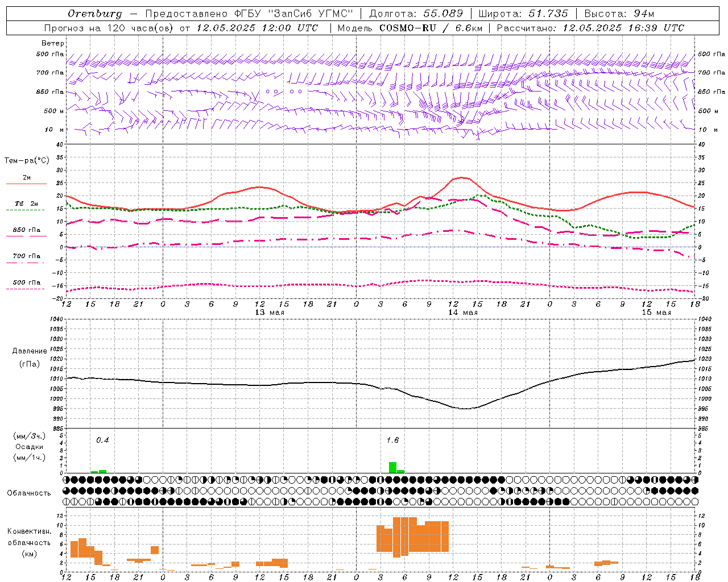728x582 pixels.
Task: Click the (мм/3ч.) unit label
Action: tap(30, 436)
